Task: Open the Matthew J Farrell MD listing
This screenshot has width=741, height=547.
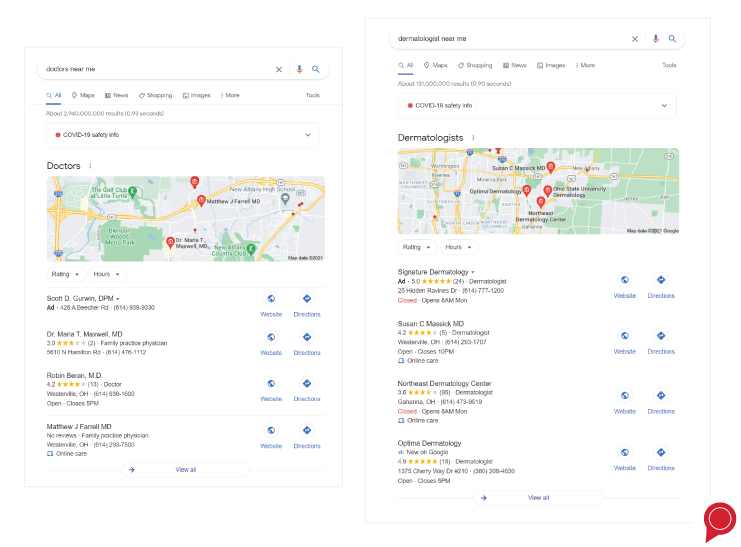Action: (79, 426)
